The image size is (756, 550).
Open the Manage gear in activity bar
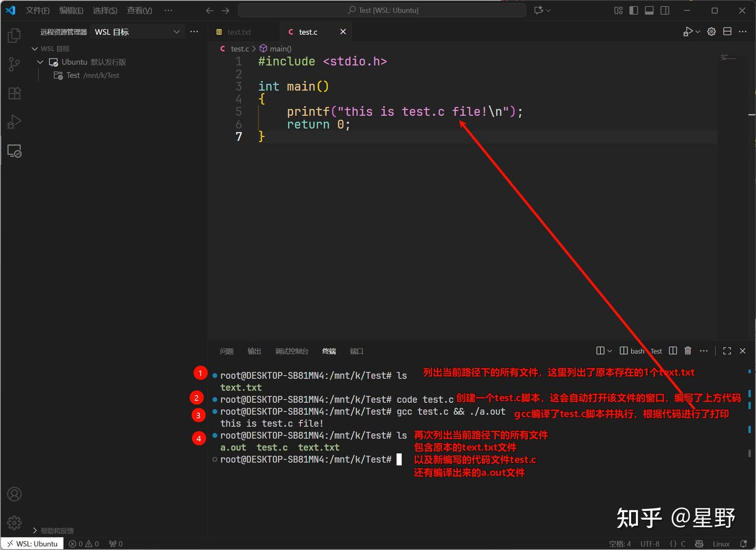(x=14, y=523)
